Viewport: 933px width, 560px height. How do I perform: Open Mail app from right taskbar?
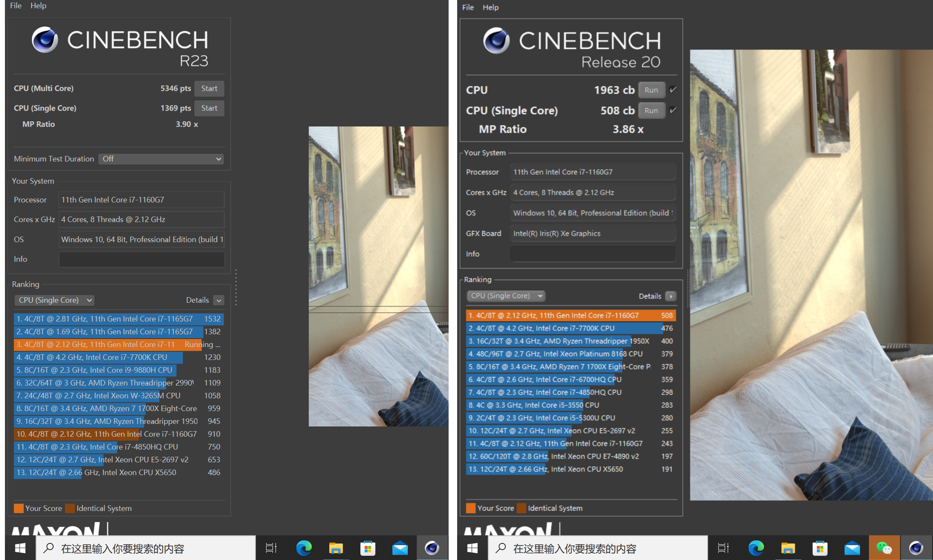852,548
